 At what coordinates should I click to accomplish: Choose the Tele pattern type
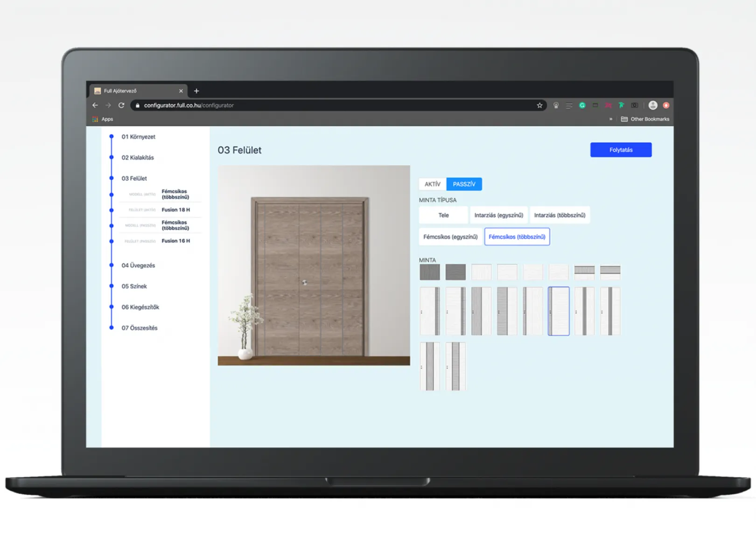click(x=443, y=215)
